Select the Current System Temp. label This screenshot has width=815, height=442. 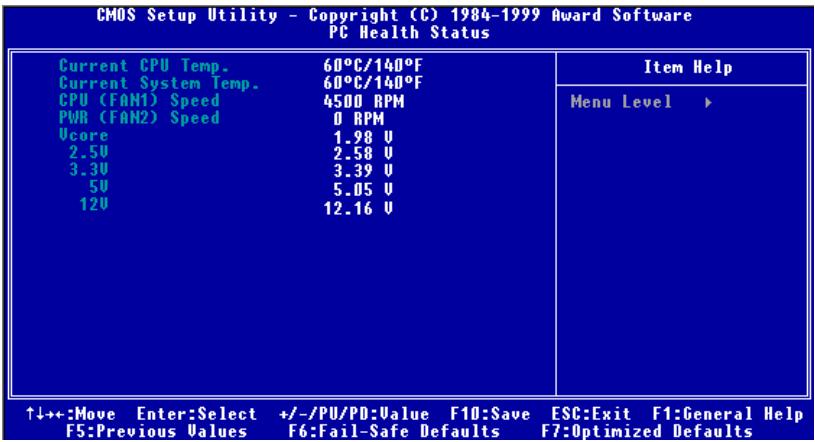(x=159, y=83)
